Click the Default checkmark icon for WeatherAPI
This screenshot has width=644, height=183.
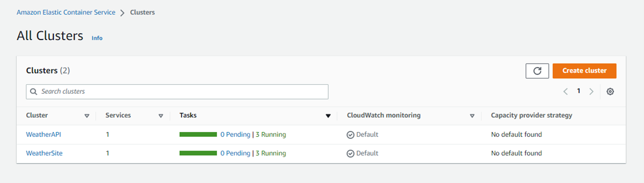tap(350, 135)
